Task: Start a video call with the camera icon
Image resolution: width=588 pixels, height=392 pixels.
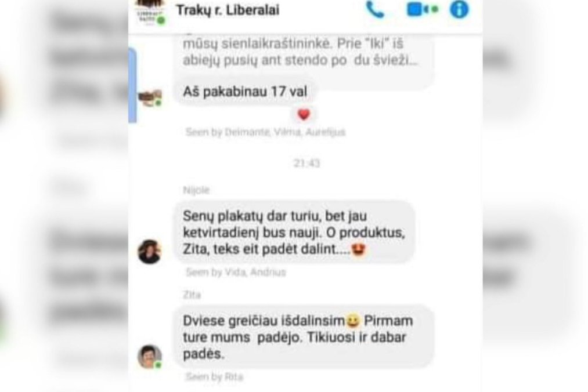Action: [x=422, y=9]
